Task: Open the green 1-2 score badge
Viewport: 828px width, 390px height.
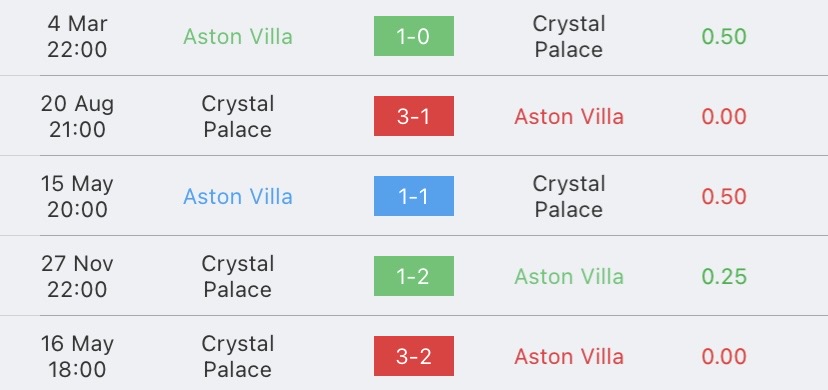Action: [413, 276]
